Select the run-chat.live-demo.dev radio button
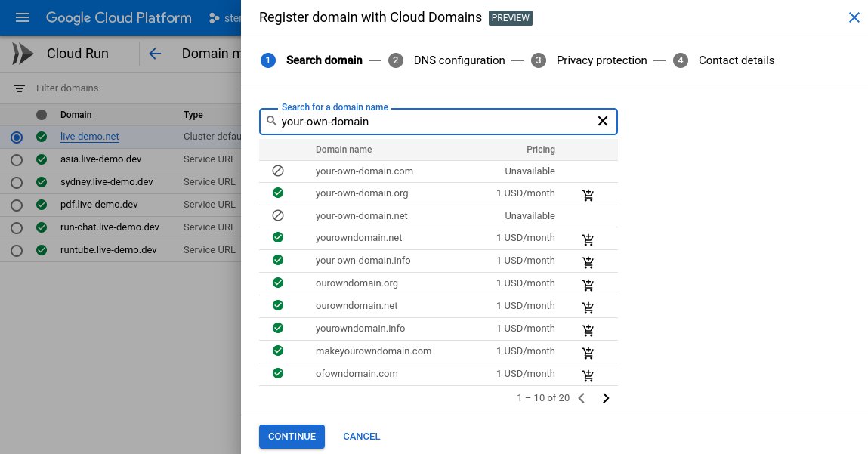 click(17, 228)
